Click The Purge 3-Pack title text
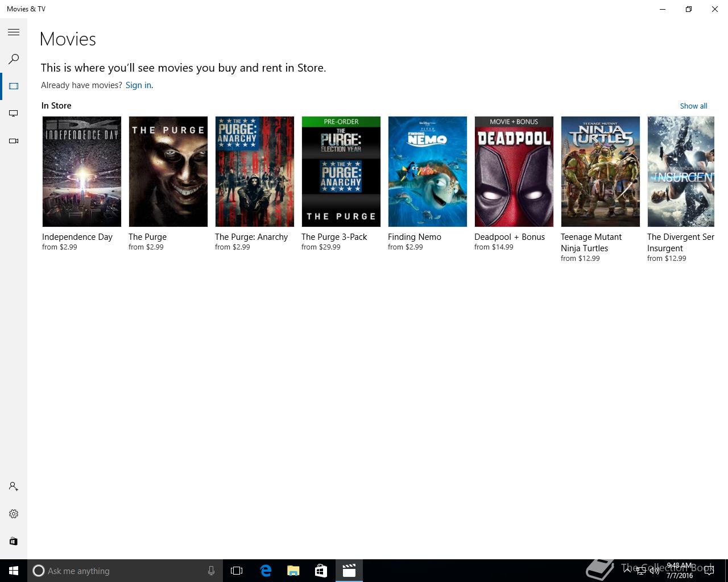 334,237
